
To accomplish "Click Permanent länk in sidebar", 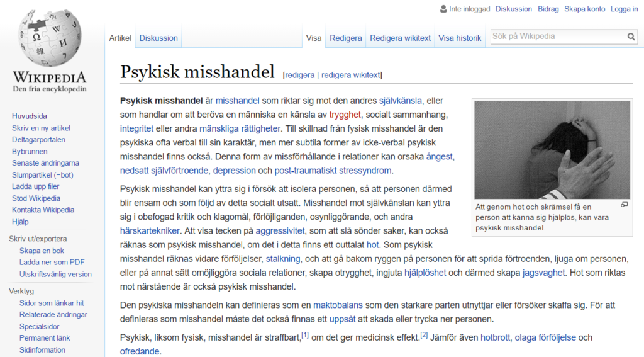I will point(45,338).
